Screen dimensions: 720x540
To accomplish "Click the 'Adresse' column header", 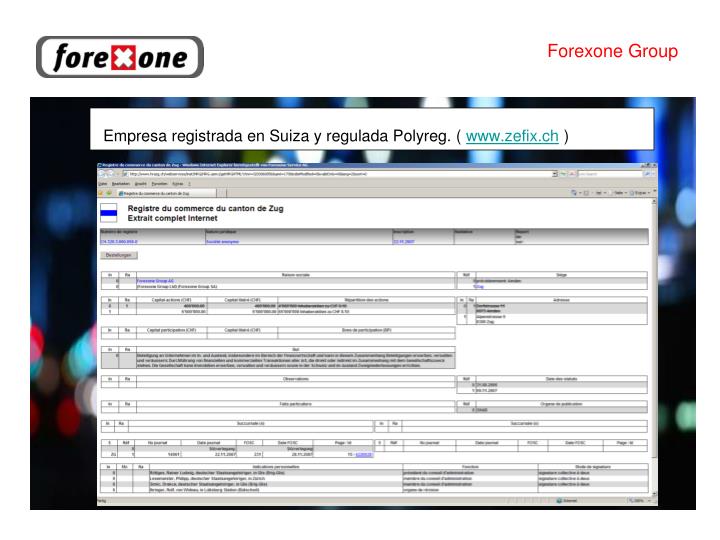I will (561, 300).
